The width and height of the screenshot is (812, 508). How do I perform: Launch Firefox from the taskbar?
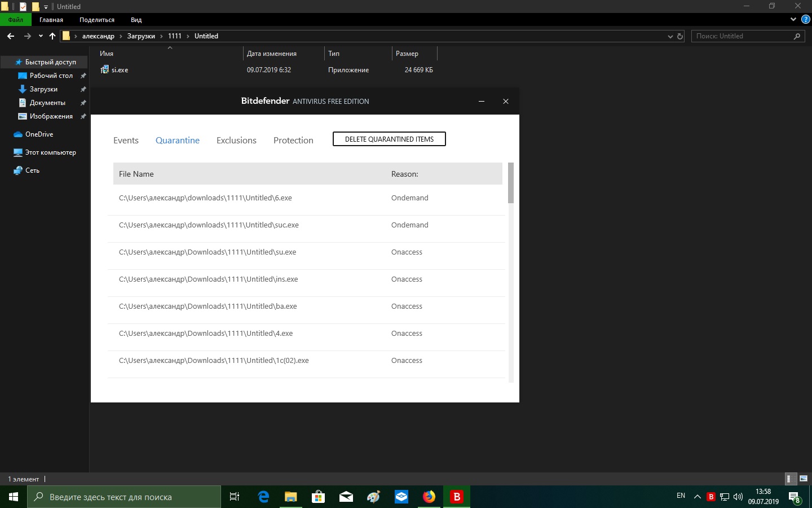[x=429, y=497]
